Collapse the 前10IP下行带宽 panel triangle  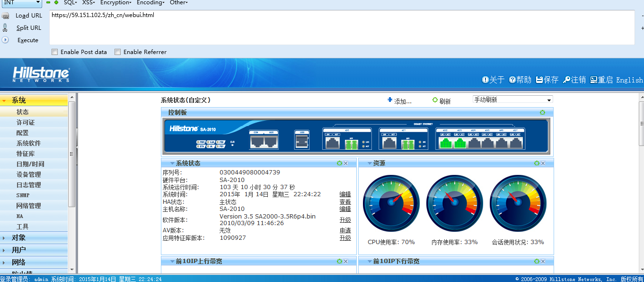(370, 261)
